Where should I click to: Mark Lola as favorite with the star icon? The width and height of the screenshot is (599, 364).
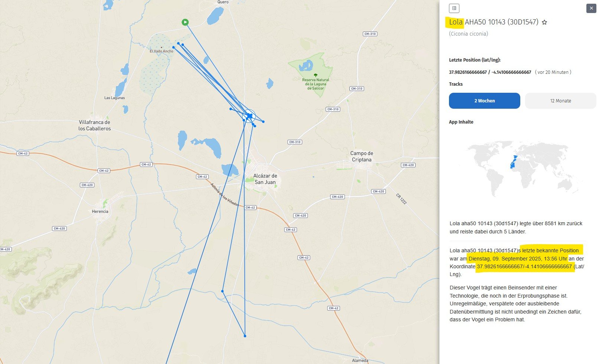[544, 22]
